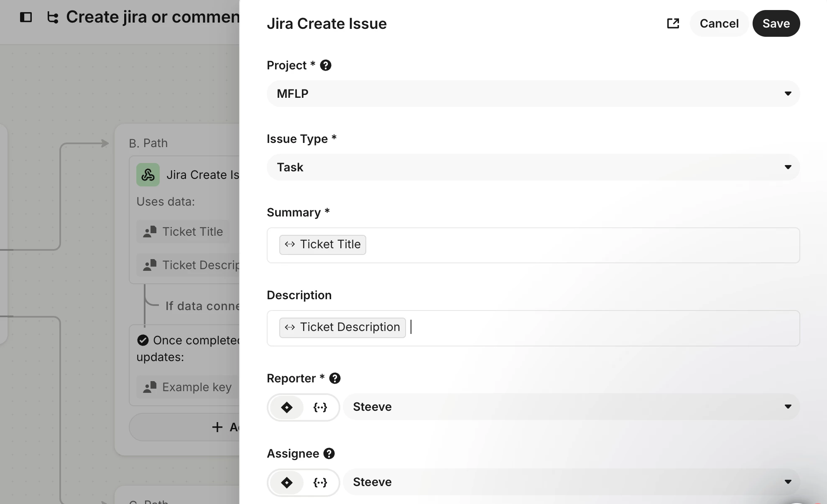
Task: Save the Jira Create Issue settings
Action: point(776,23)
